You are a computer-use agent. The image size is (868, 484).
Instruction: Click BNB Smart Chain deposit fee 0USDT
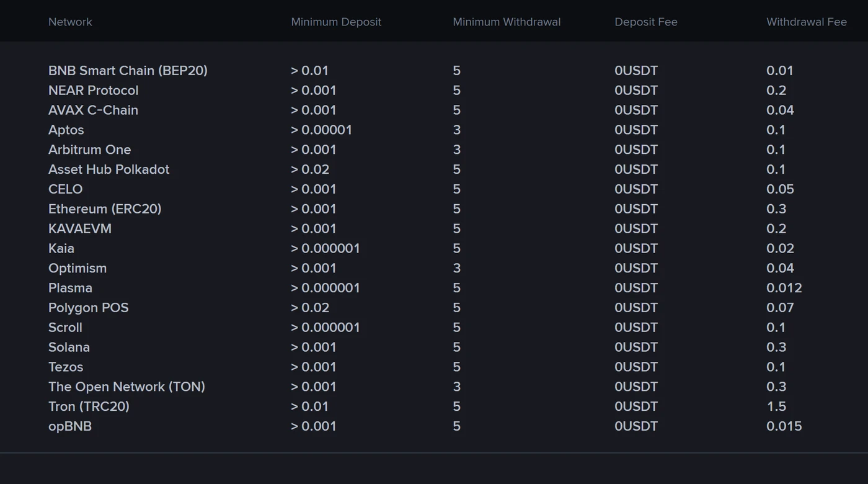(x=636, y=71)
